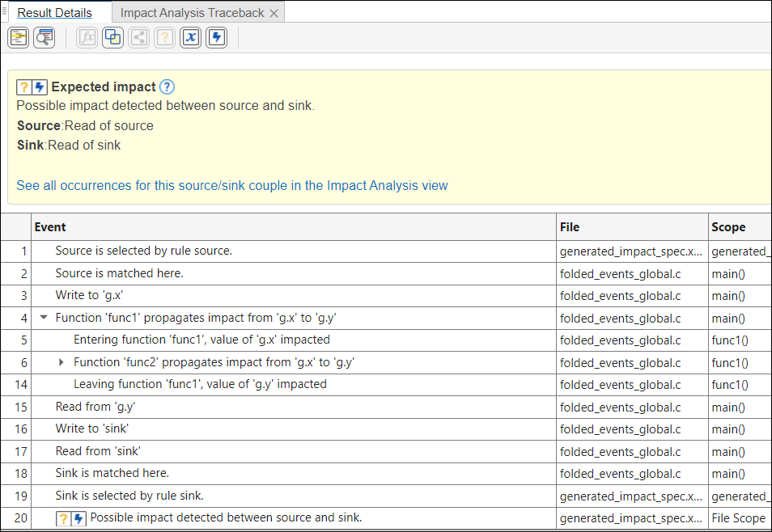Click the grayed-out share graph toolbar icon
The width and height of the screenshot is (772, 532).
coord(138,38)
